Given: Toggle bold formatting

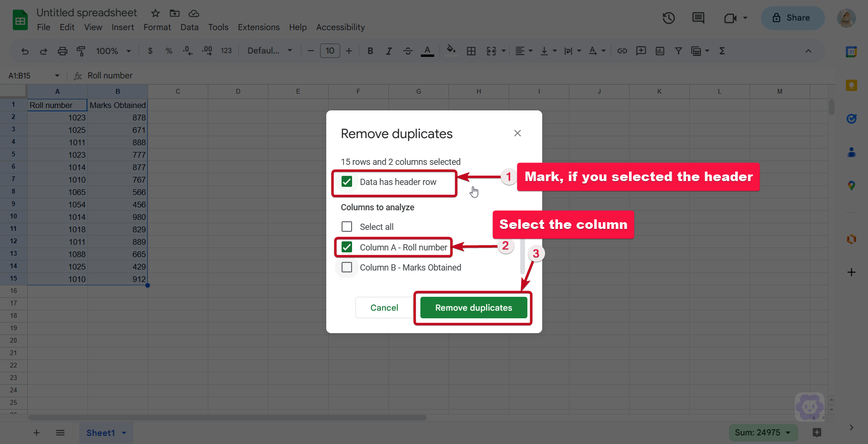Looking at the screenshot, I should [x=370, y=51].
